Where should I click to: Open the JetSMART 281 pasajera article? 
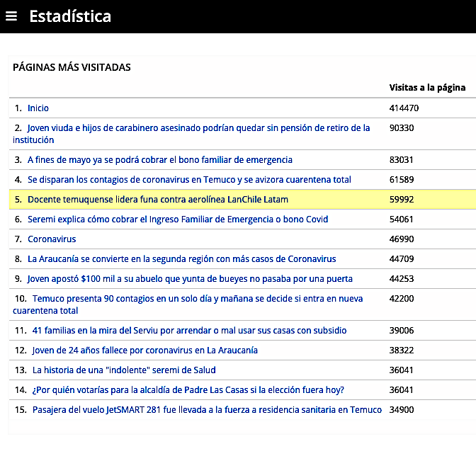pos(207,410)
